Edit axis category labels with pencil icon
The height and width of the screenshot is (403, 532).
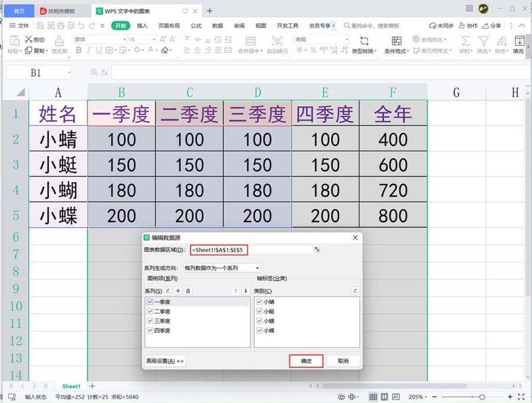click(355, 291)
